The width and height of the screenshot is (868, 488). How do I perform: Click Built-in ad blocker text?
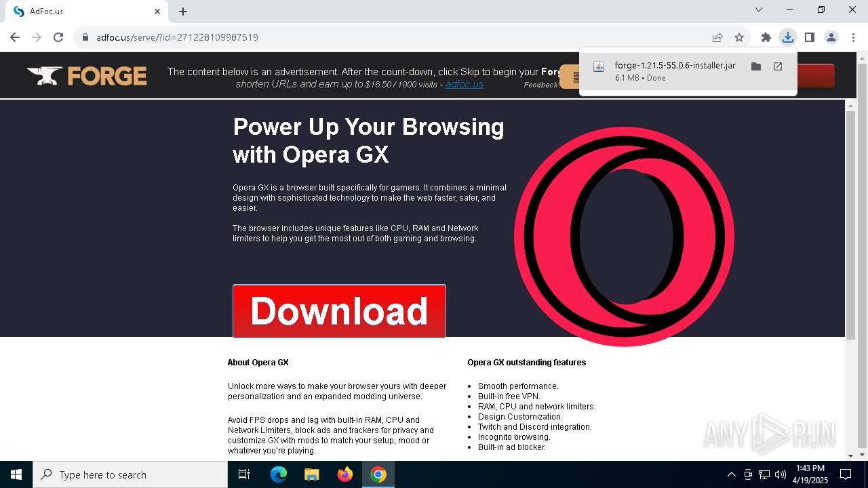512,447
